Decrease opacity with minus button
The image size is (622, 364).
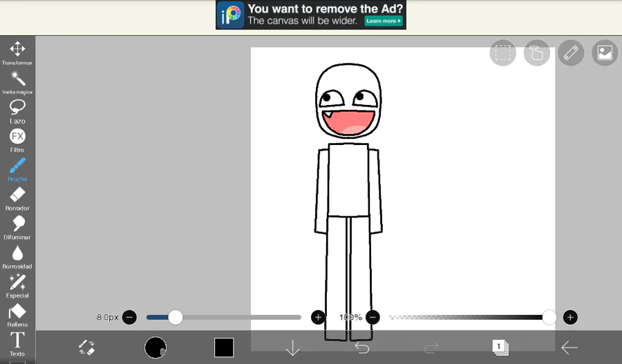373,317
